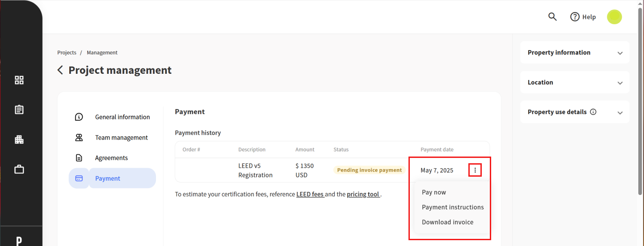This screenshot has height=246, width=644.
Task: Click the Management breadcrumb
Action: [102, 52]
